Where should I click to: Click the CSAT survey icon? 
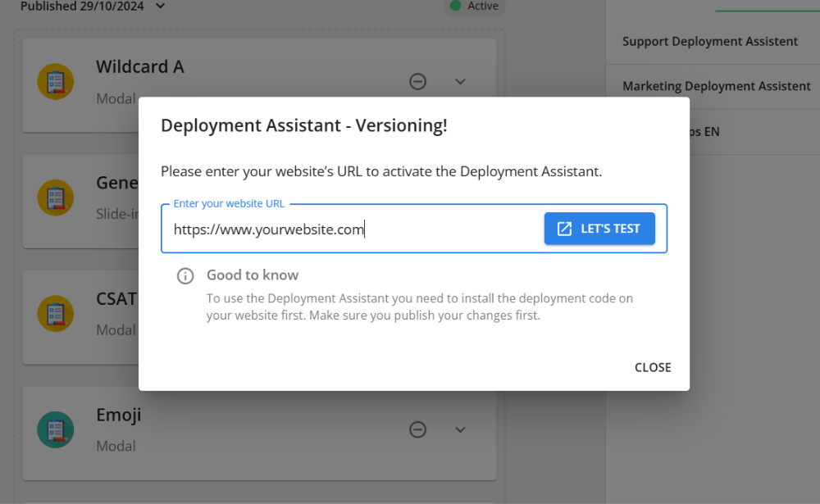point(56,314)
